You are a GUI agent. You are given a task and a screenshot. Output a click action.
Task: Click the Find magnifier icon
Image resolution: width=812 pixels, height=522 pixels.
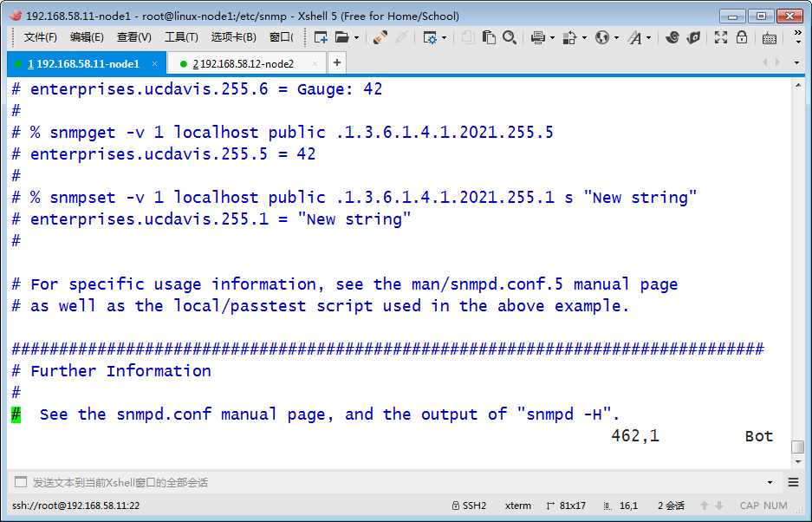(510, 37)
